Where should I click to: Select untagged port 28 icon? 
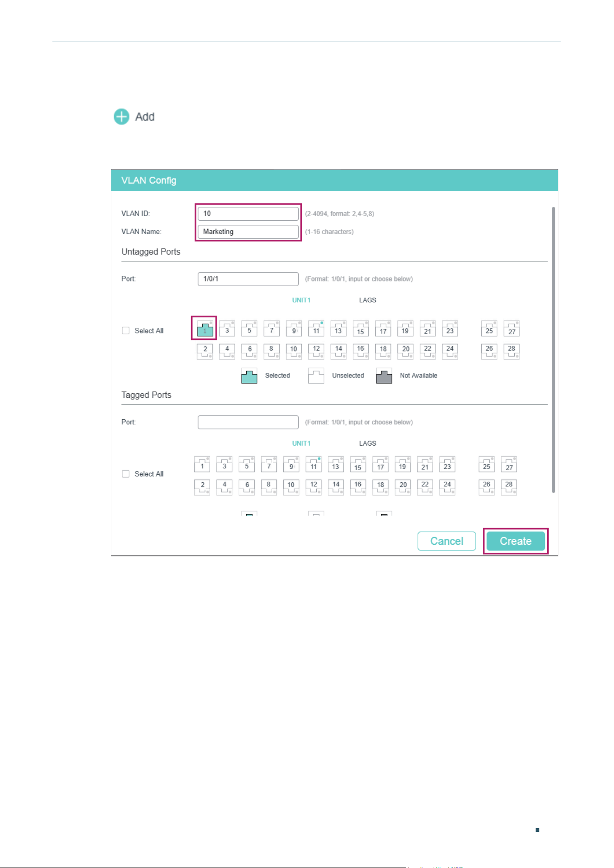coord(512,351)
